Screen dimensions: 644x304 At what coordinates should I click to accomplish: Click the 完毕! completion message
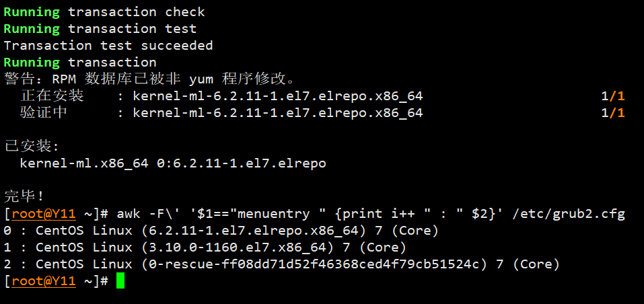point(24,196)
